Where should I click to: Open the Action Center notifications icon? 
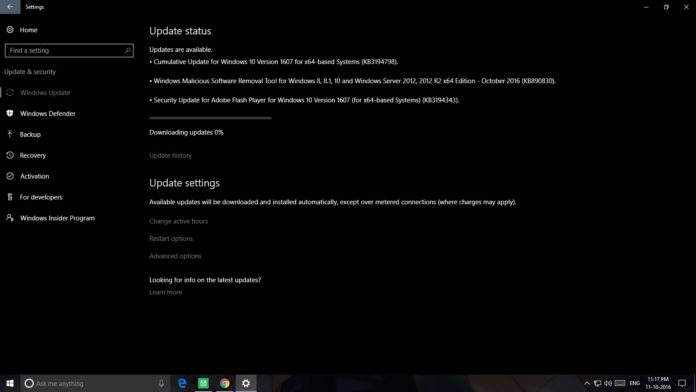point(682,383)
